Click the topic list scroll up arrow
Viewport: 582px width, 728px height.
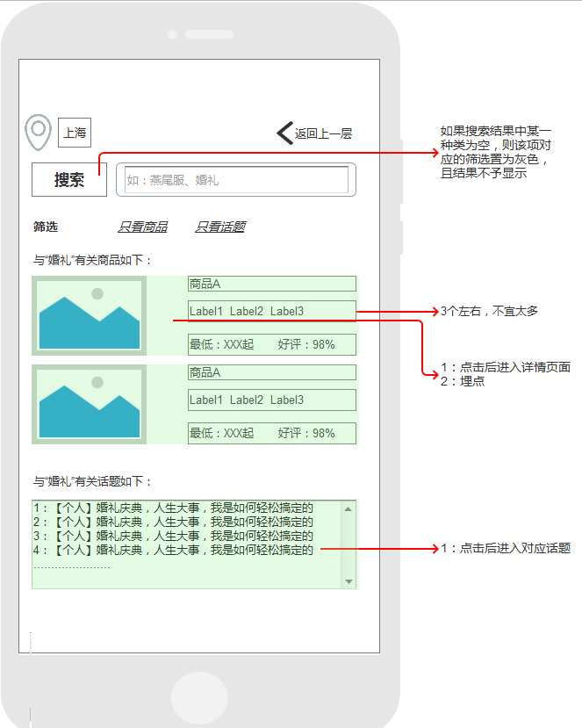coord(348,508)
